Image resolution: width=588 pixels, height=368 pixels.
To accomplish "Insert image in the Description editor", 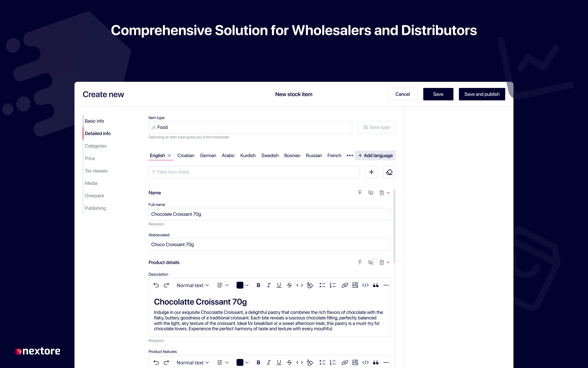I will click(x=355, y=285).
